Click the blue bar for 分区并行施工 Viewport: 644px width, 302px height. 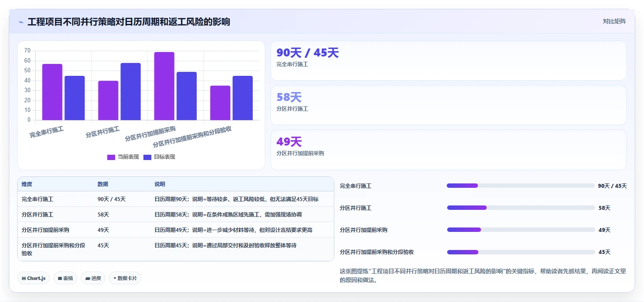pyautogui.click(x=131, y=92)
